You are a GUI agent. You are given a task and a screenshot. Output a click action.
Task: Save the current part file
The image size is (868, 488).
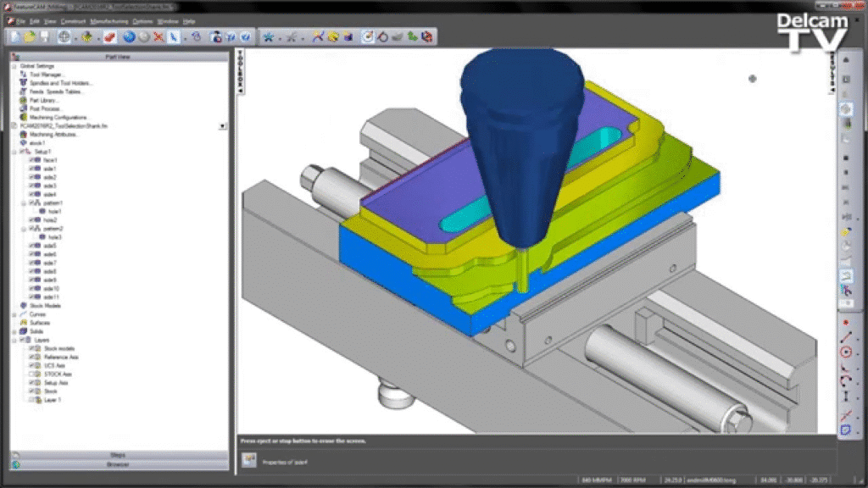point(43,37)
